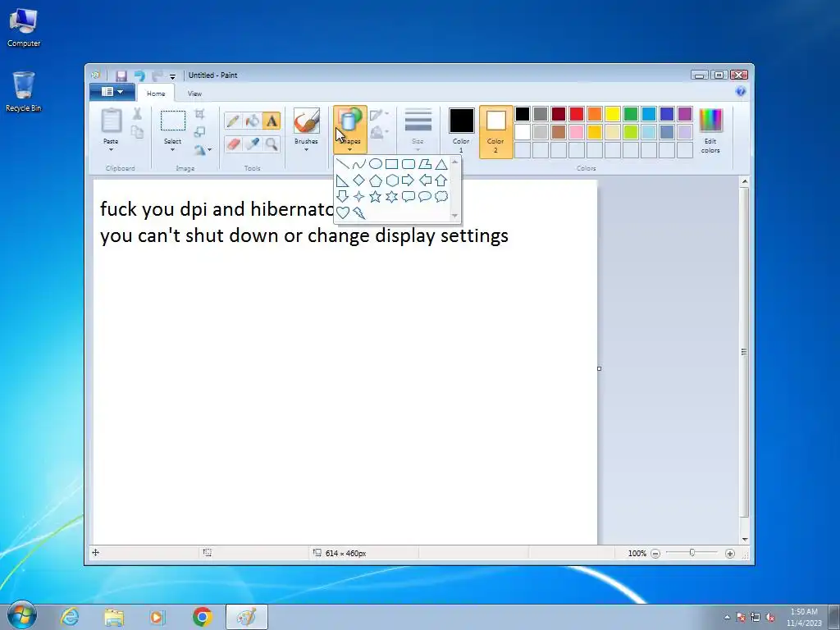The height and width of the screenshot is (630, 840).
Task: Click the Crop icon in Image group
Action: pos(200,113)
